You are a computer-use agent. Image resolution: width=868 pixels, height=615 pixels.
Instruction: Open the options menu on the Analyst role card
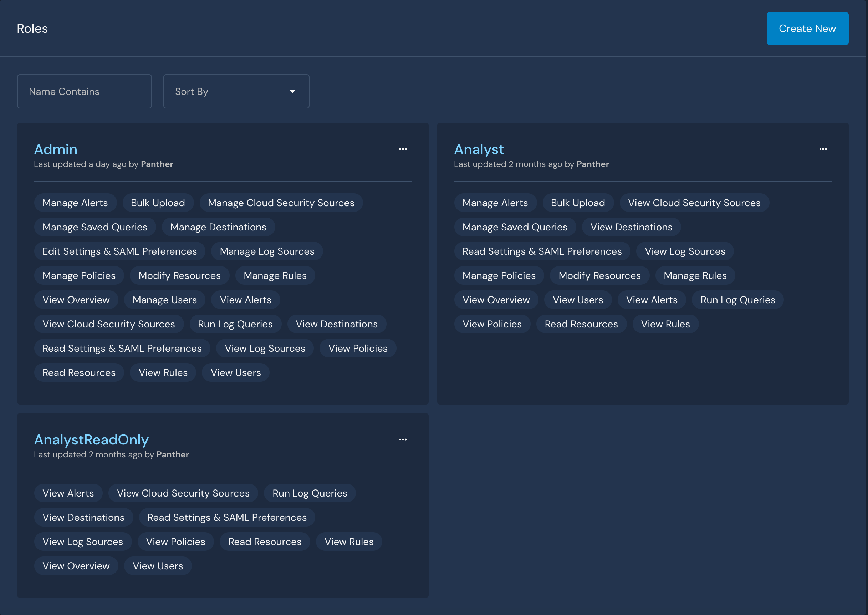pyautogui.click(x=823, y=149)
